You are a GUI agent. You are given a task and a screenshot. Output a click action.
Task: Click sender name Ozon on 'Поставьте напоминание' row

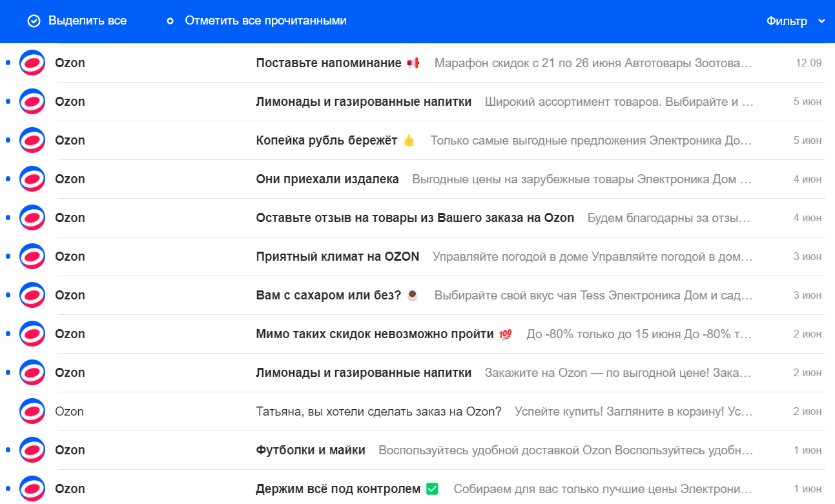(x=70, y=63)
